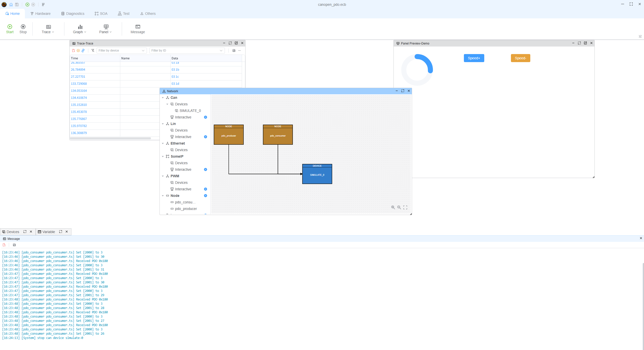Click the circular speed gauge
Viewport: 644px width, 350px height.
(417, 70)
